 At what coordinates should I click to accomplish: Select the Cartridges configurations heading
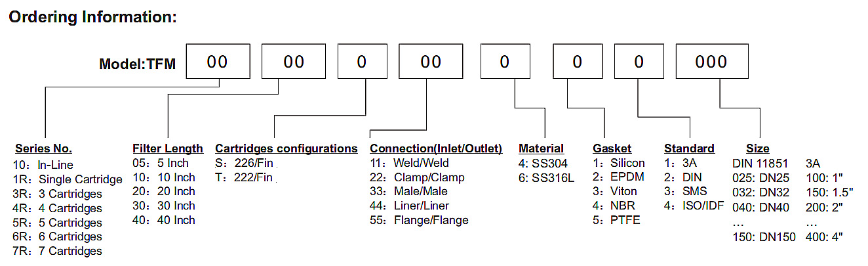coord(286,148)
